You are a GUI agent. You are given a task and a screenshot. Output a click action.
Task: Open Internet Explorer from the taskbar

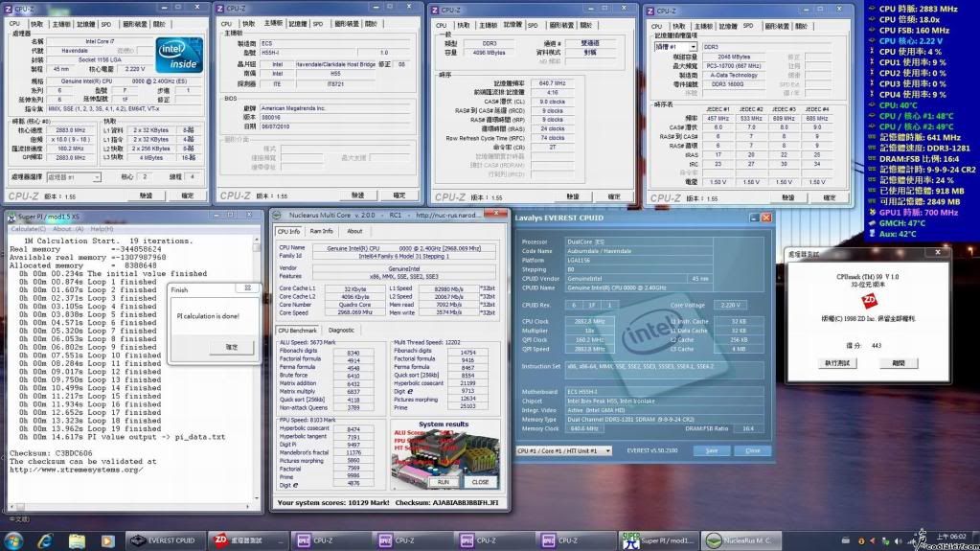45,540
